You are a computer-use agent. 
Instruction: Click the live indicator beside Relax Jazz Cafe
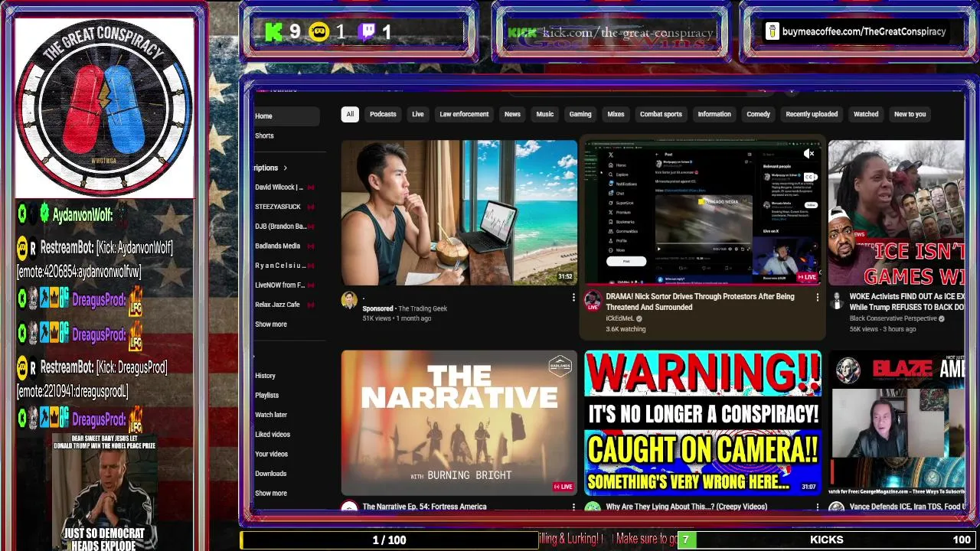(x=311, y=305)
